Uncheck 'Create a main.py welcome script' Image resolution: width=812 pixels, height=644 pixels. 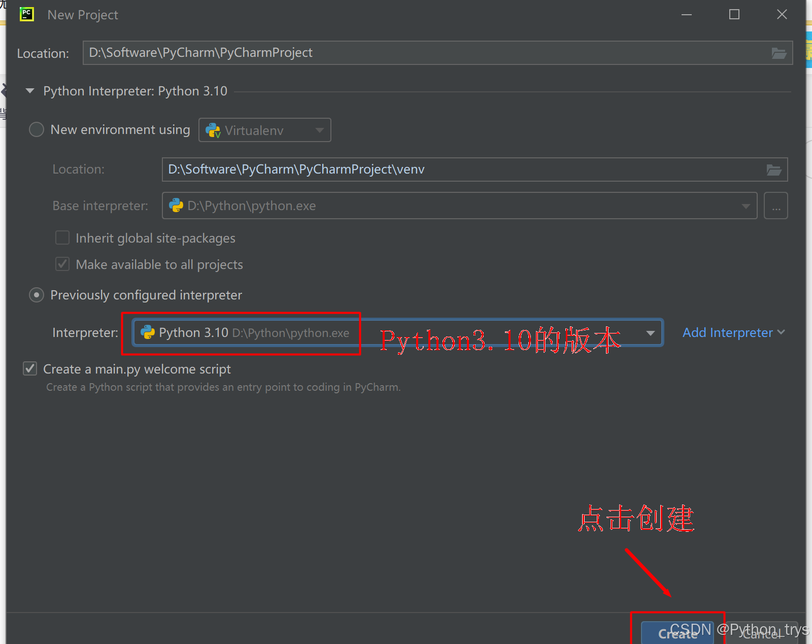tap(30, 368)
